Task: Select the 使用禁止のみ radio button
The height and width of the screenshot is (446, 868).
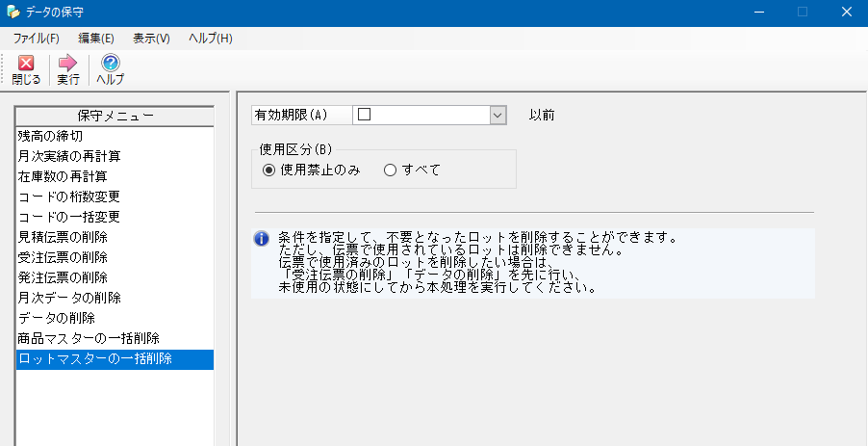Action: (x=268, y=171)
